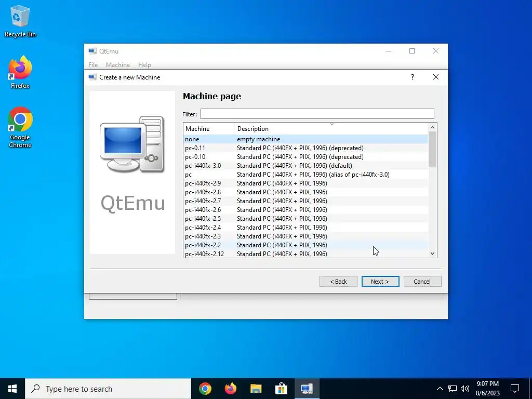Image resolution: width=532 pixels, height=399 pixels.
Task: Click the Filter input field
Action: (x=317, y=114)
